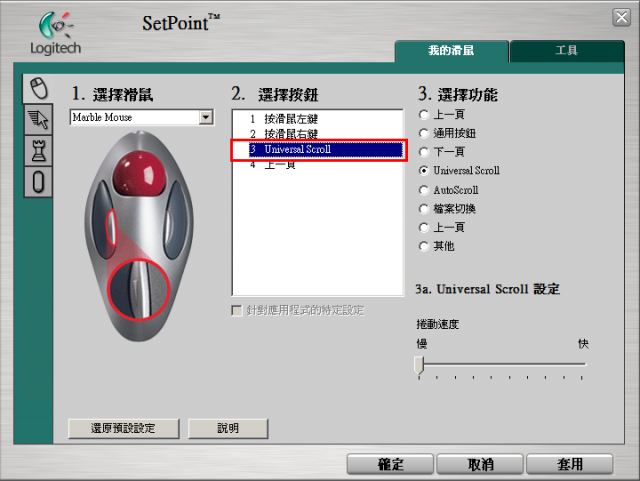Screen dimensions: 640x481
Task: Select list row 1 按滑鼠左鍵
Action: pyautogui.click(x=326, y=119)
